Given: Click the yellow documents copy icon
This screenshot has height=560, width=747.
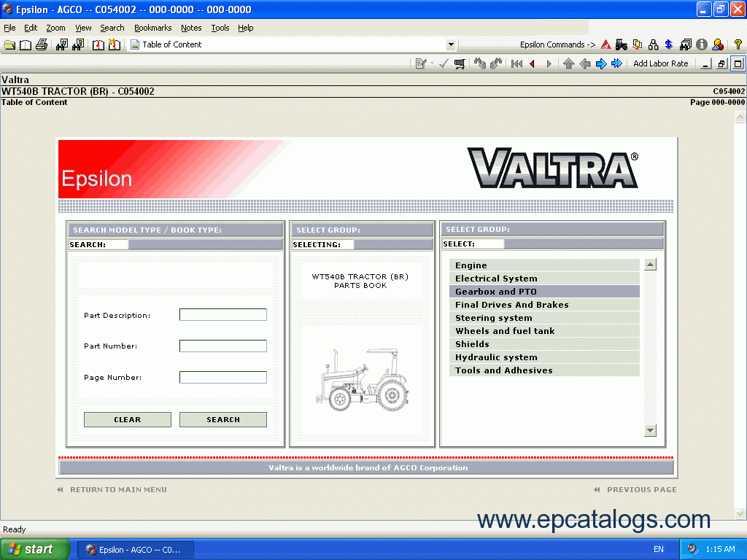Looking at the screenshot, I should coord(637,44).
